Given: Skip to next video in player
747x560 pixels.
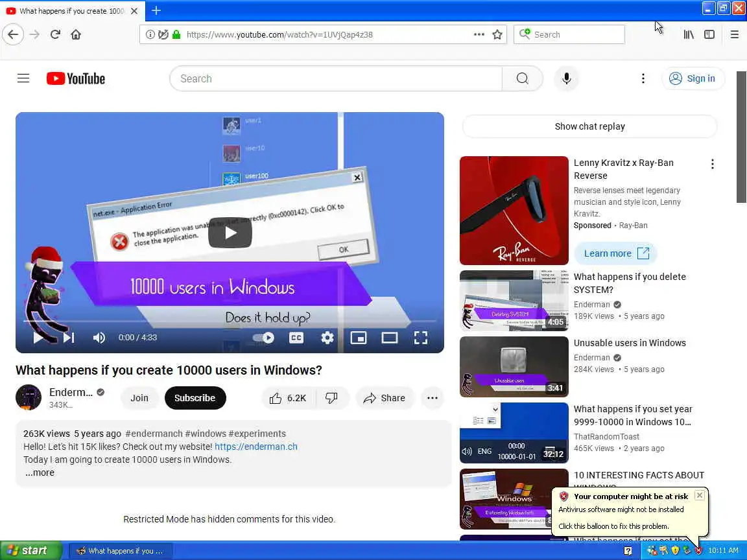Looking at the screenshot, I should [69, 338].
